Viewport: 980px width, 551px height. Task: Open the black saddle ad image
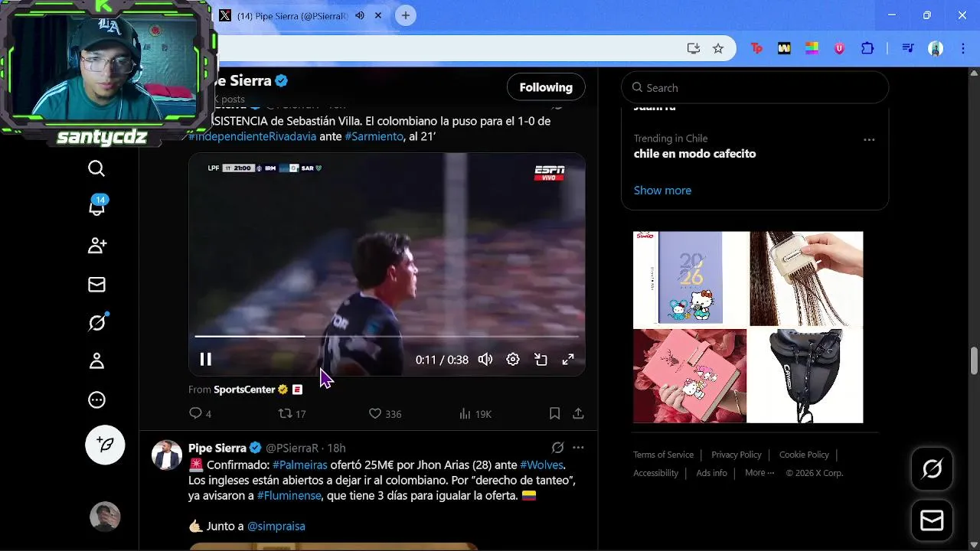point(806,376)
